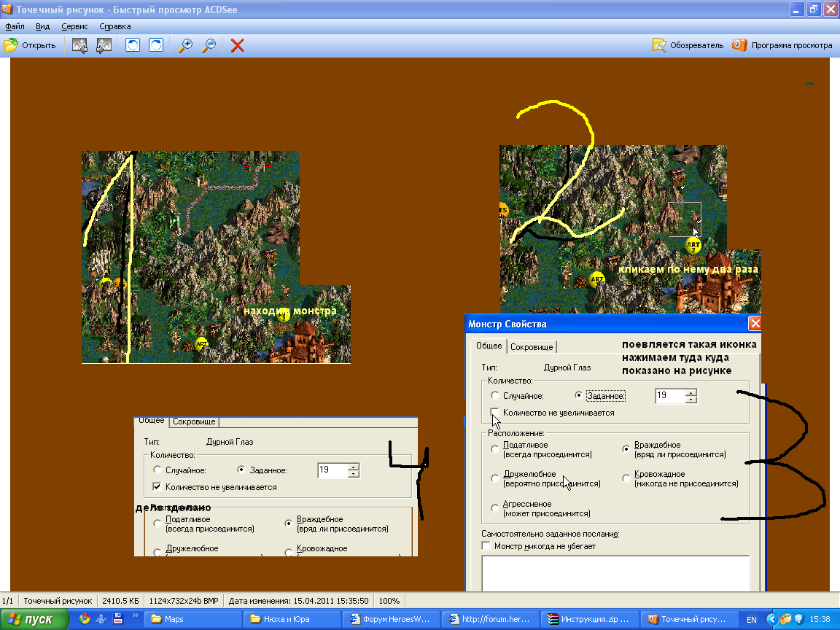Launch the messenger icon in quick launch
The image size is (840, 630).
point(101,619)
